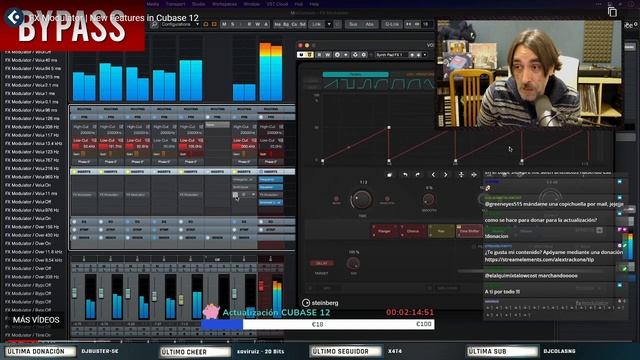
Task: Open the streamelements tip link in chat
Action: (539, 260)
